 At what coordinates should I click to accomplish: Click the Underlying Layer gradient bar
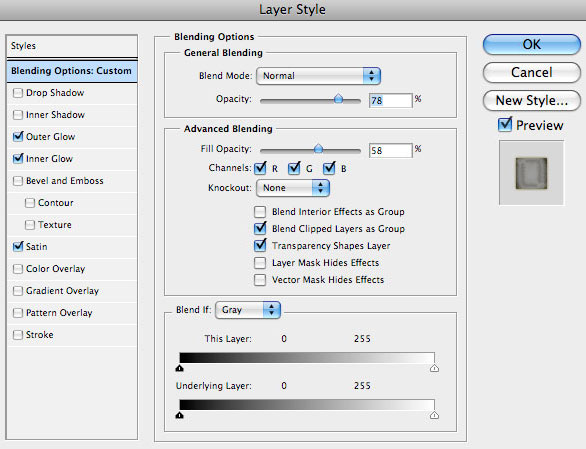click(307, 405)
